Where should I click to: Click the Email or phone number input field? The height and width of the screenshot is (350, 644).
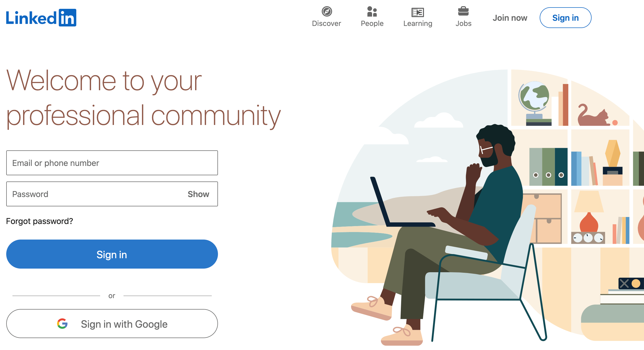coord(112,163)
